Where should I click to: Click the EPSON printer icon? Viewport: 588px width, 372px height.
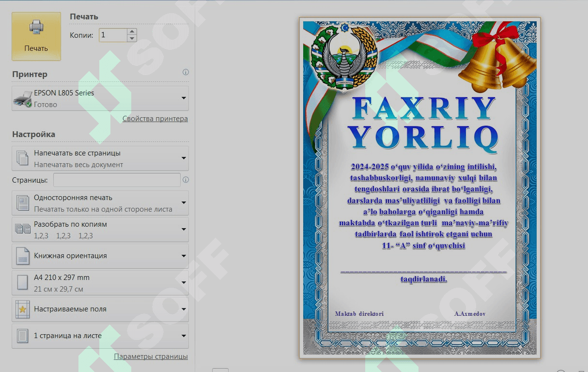pos(22,99)
